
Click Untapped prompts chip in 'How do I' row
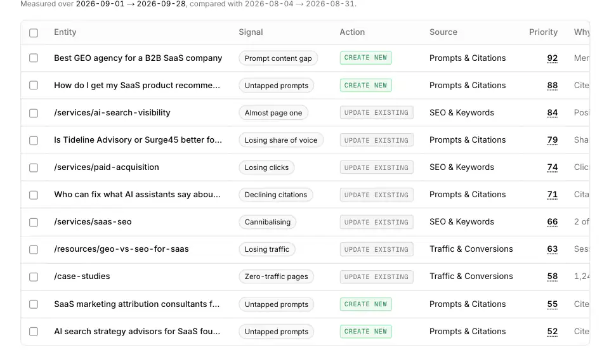point(276,86)
